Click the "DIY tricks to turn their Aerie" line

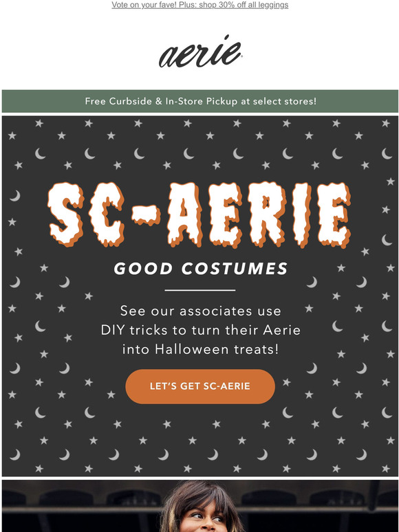[x=200, y=330]
